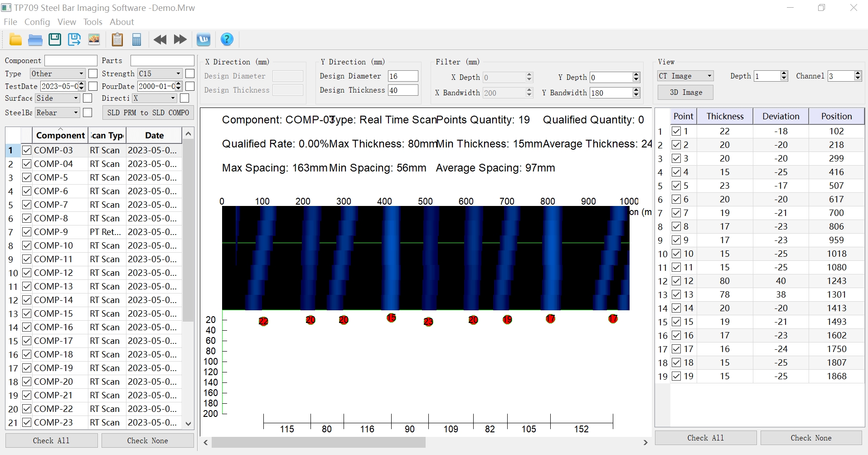Click the red marker labeled 22 in the chart
The height and width of the screenshot is (455, 868).
click(263, 322)
